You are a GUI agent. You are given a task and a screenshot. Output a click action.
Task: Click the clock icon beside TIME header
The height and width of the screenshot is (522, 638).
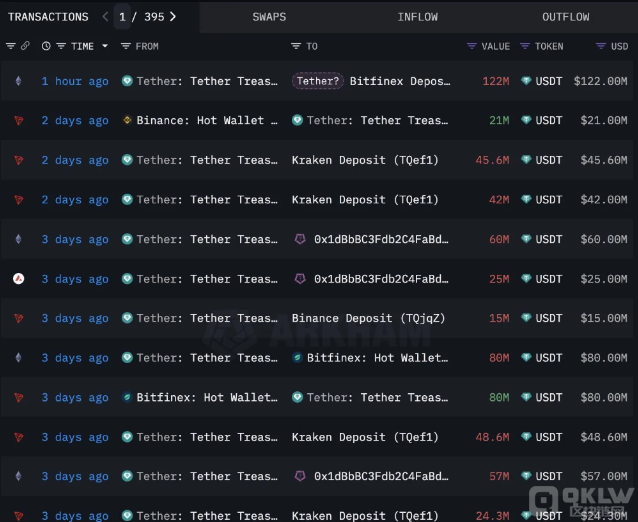pos(46,46)
